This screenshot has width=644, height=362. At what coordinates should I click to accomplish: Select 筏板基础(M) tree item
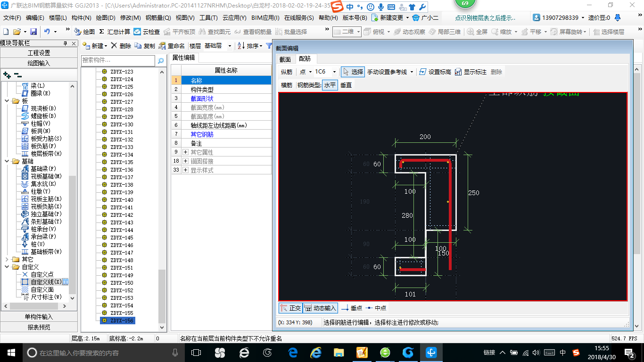pos(41,176)
